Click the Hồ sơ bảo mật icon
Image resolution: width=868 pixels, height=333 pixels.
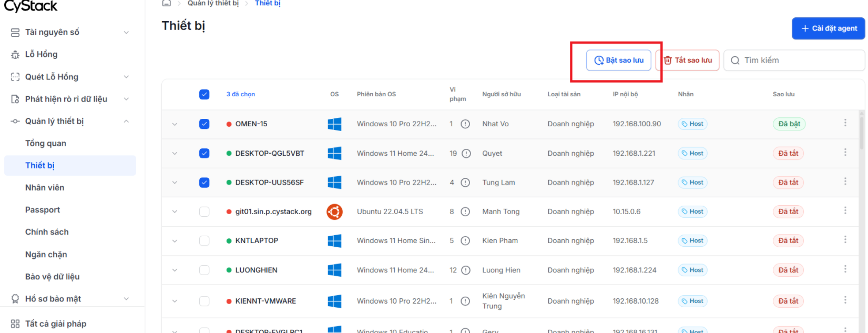pyautogui.click(x=15, y=299)
